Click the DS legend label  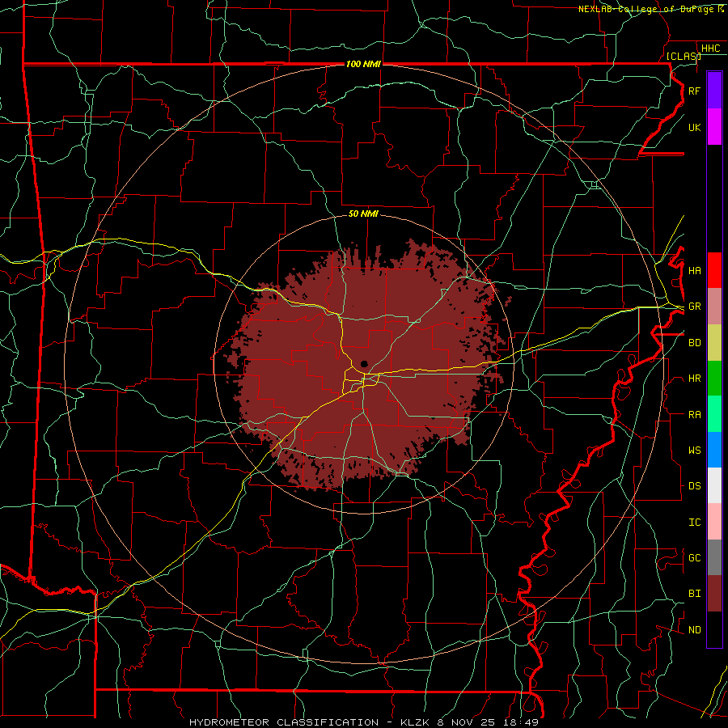click(694, 485)
